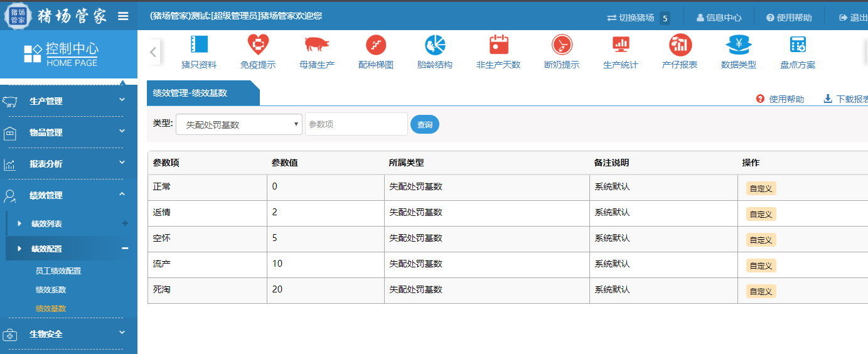Open the 生产统计 chart icon

(x=621, y=45)
